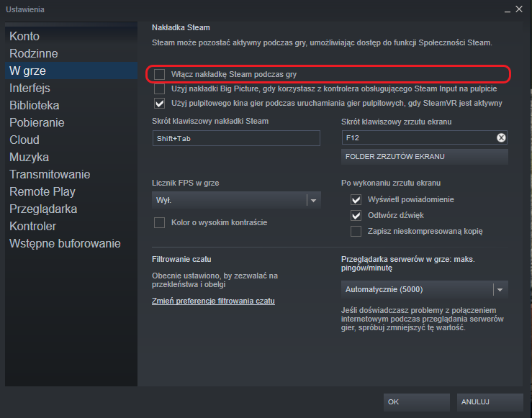532x418 pixels.
Task: Click the Shift+Tab overlay shortcut field
Action: [236, 138]
